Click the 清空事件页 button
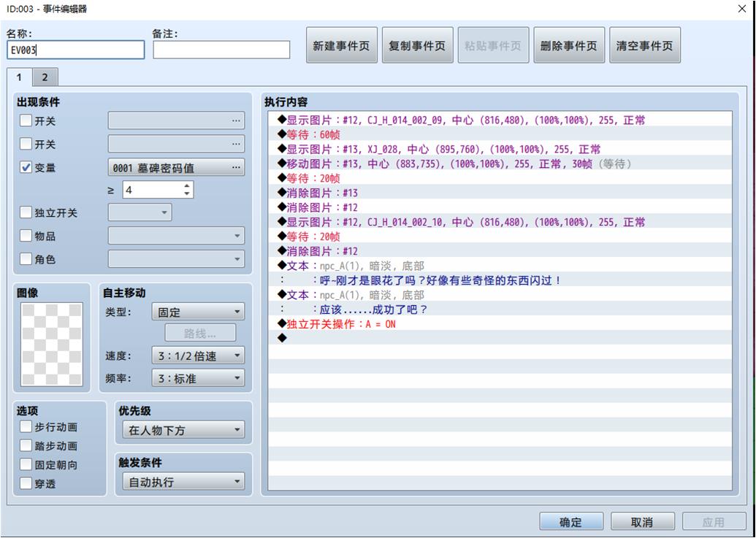This screenshot has height=538, width=756. click(645, 45)
